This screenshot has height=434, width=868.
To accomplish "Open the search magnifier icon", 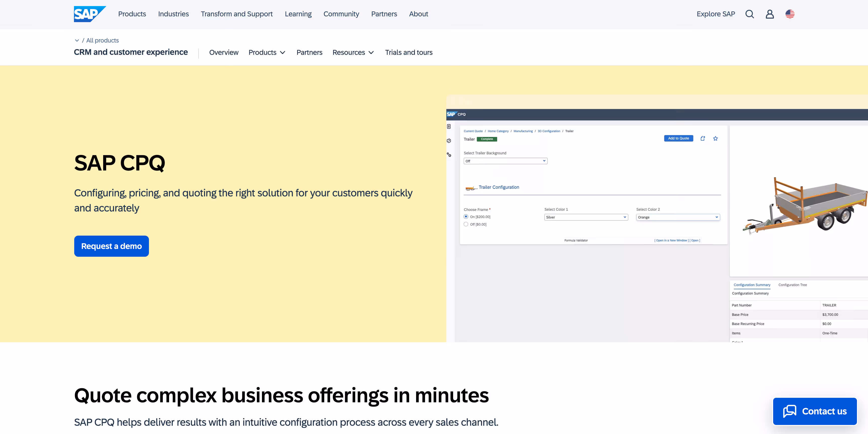I will [749, 14].
